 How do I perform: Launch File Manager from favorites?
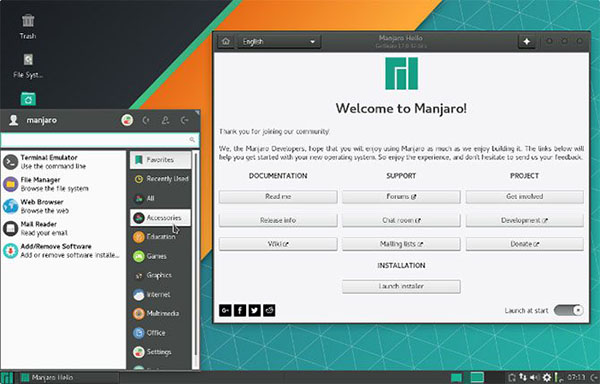click(x=63, y=184)
